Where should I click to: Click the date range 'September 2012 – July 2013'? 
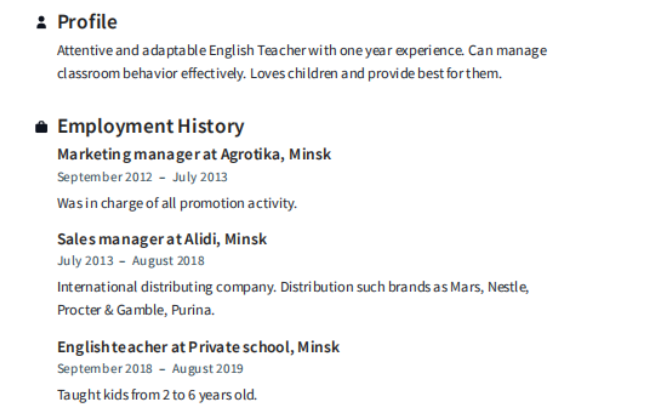142,177
